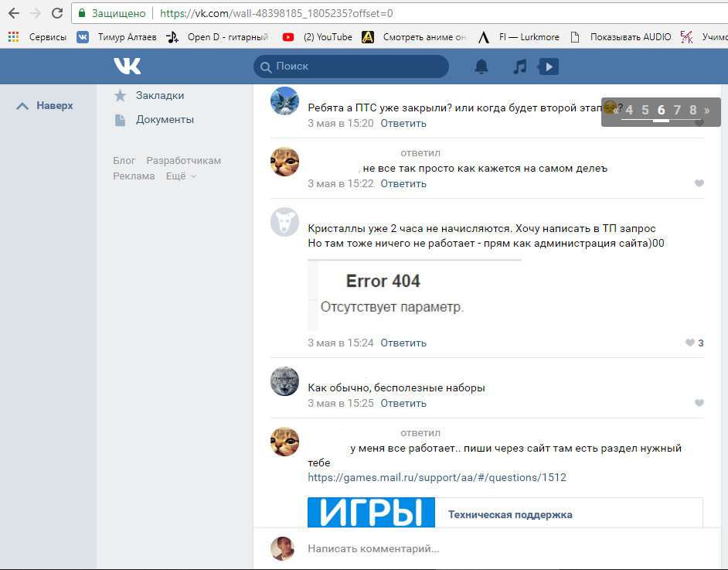Open the music note player icon

519,67
